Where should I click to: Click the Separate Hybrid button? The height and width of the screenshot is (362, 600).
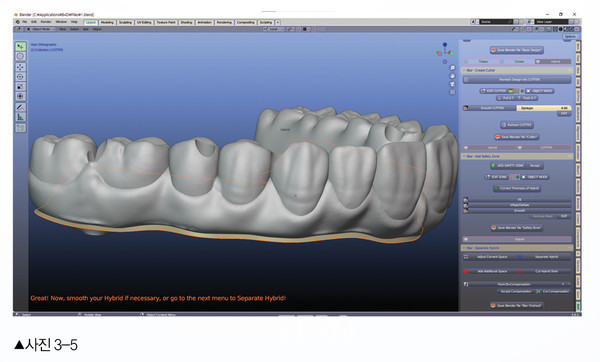click(546, 257)
